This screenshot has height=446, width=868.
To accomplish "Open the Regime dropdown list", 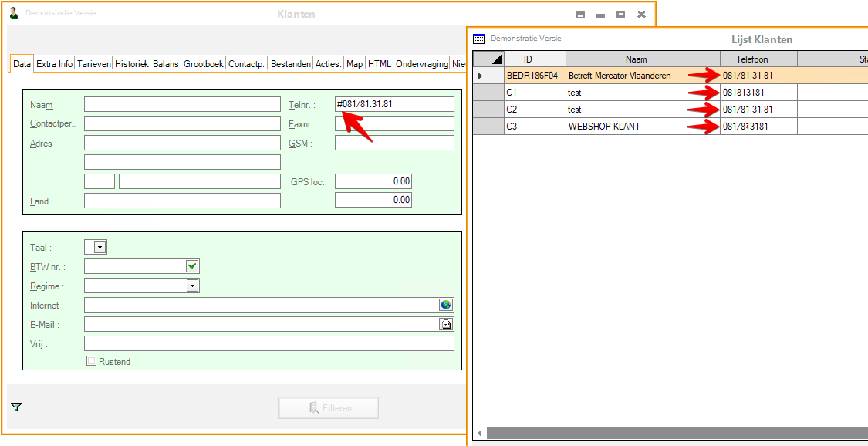I will click(192, 286).
